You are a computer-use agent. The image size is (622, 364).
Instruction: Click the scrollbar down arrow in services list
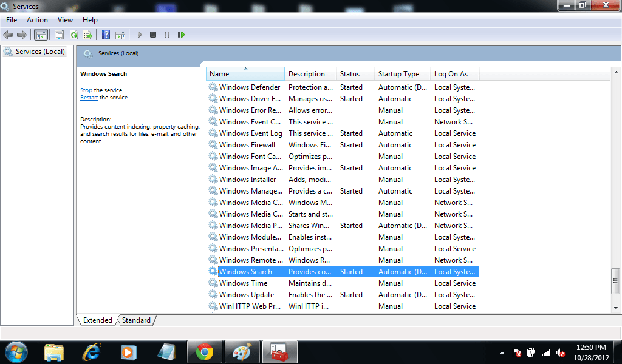[616, 308]
